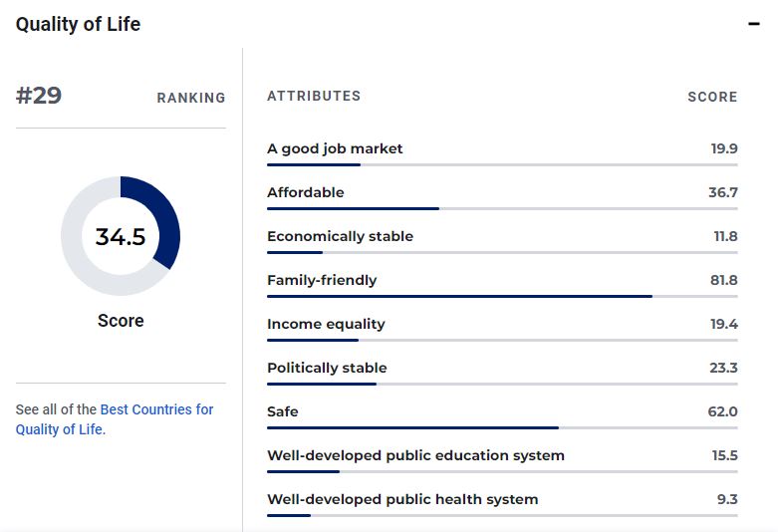The height and width of the screenshot is (532, 778).
Task: Click the 81.8 Family-friendly score value
Action: pos(724,280)
